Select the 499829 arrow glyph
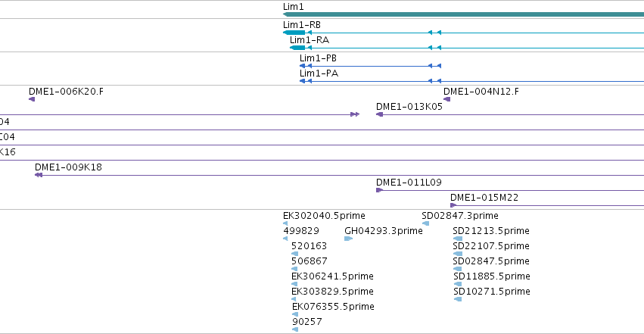The width and height of the screenshot is (644, 334). click(x=285, y=239)
